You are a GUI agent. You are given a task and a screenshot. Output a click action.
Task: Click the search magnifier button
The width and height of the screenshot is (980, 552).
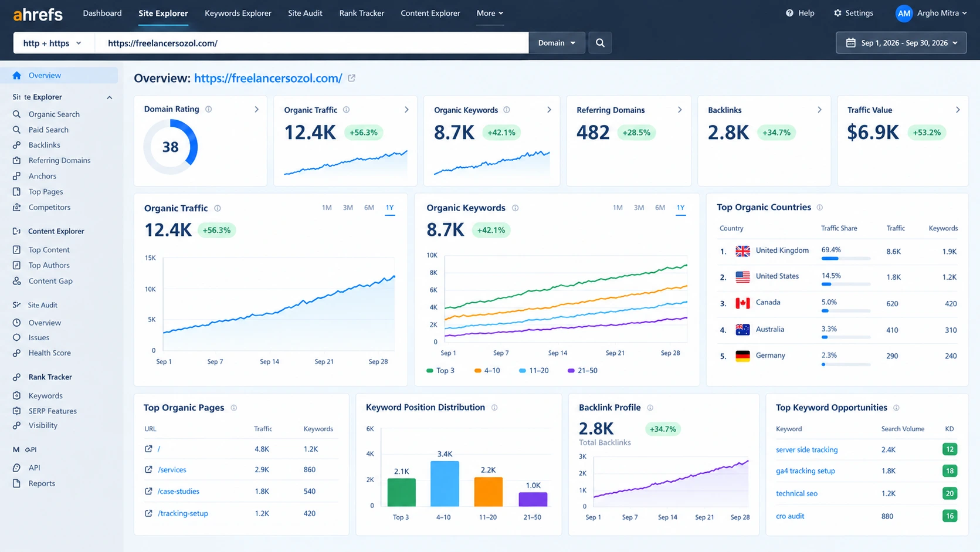(600, 43)
